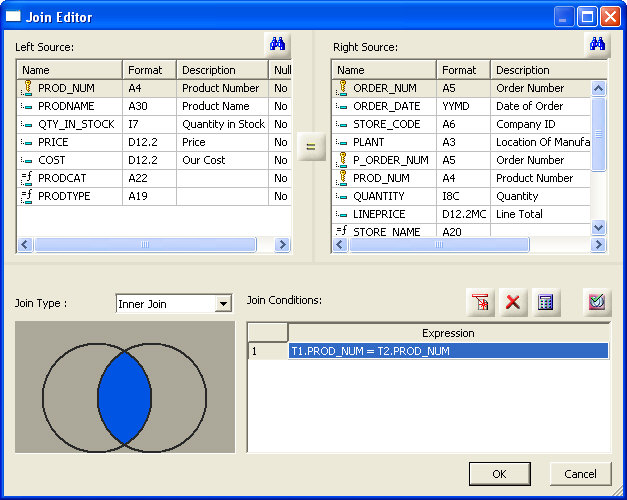627x500 pixels.
Task: Click left list scroll right arrow
Action: (x=282, y=244)
